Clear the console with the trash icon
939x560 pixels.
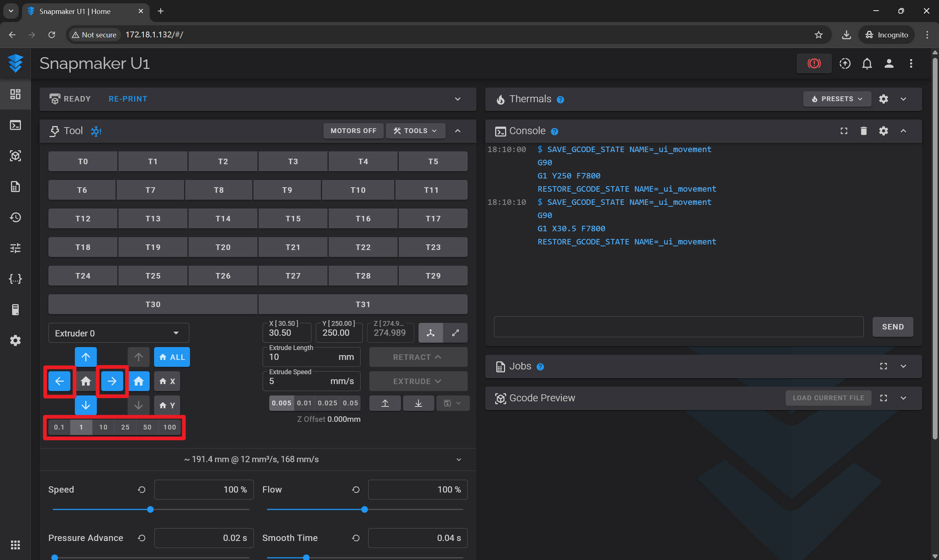pyautogui.click(x=863, y=131)
